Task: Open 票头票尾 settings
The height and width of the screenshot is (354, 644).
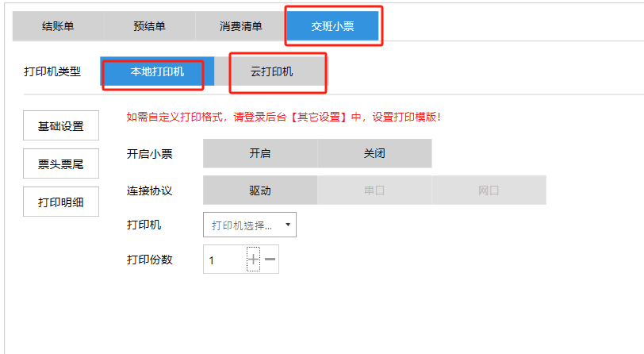Action: pyautogui.click(x=61, y=164)
